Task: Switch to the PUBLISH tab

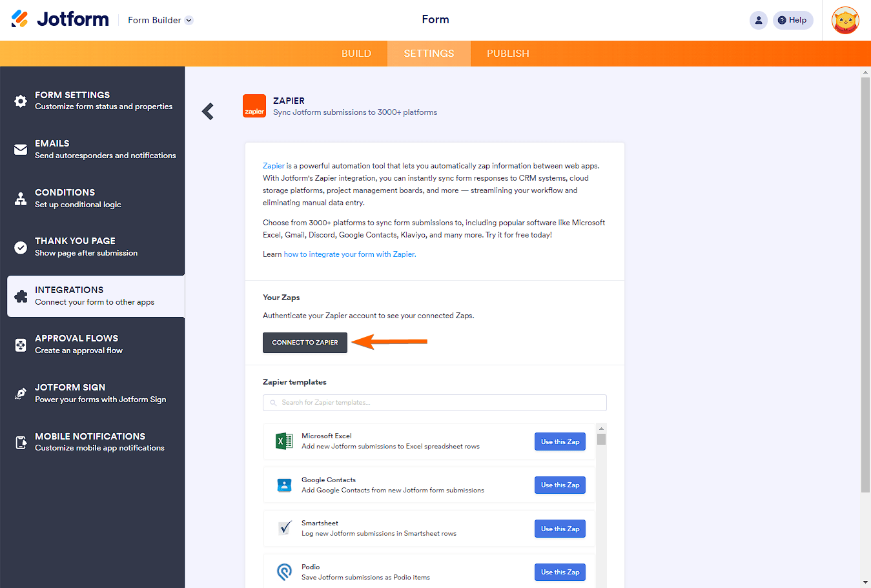Action: click(508, 54)
